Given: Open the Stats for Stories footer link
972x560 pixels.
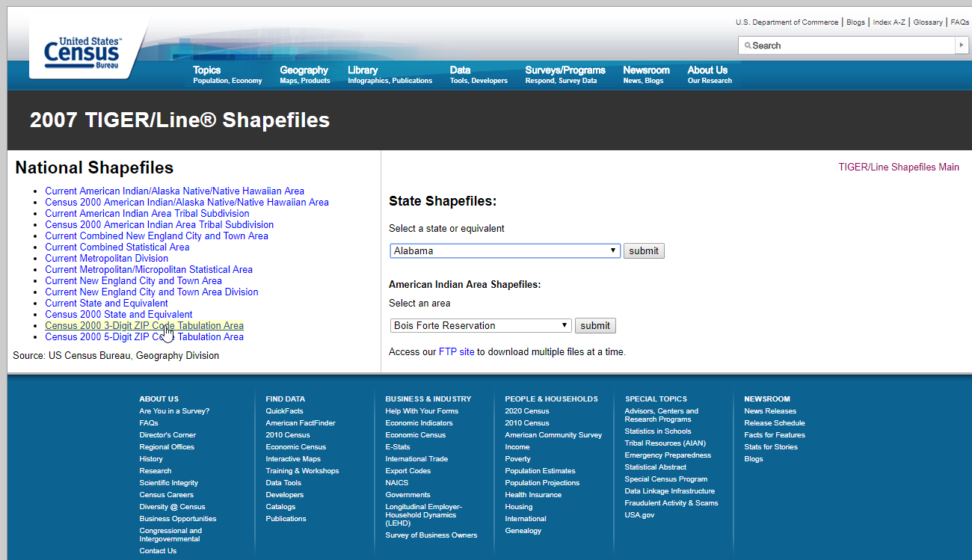Looking at the screenshot, I should pyautogui.click(x=771, y=447).
